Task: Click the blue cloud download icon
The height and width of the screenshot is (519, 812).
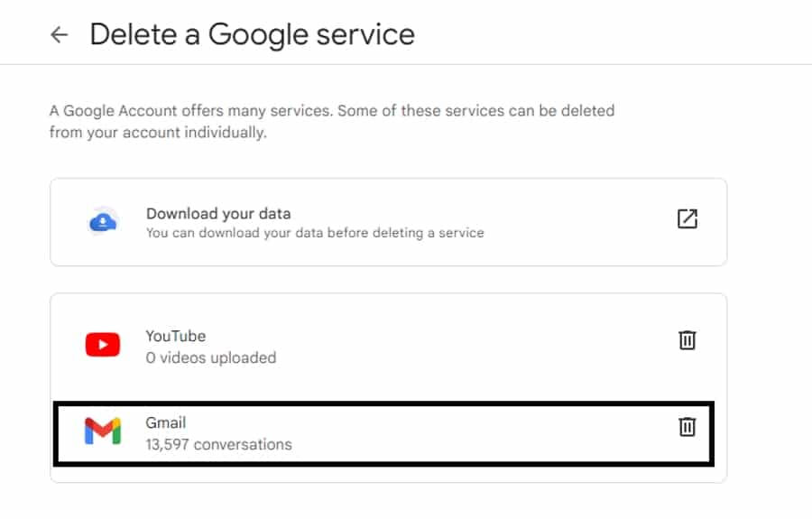Action: click(103, 221)
